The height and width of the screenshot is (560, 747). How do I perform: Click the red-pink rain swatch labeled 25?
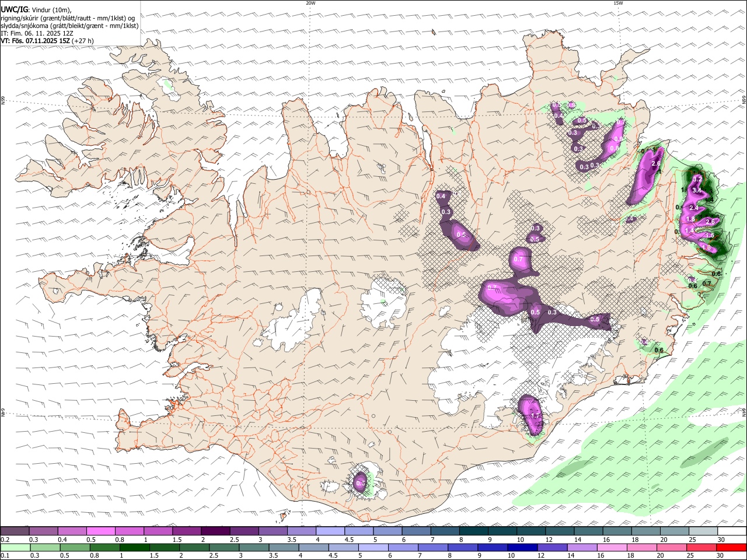[x=702, y=548]
